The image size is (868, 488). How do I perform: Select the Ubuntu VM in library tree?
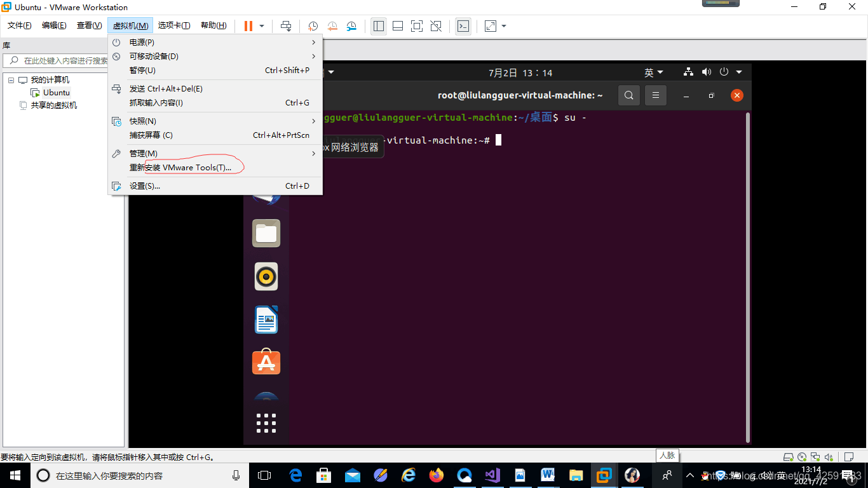pos(51,92)
